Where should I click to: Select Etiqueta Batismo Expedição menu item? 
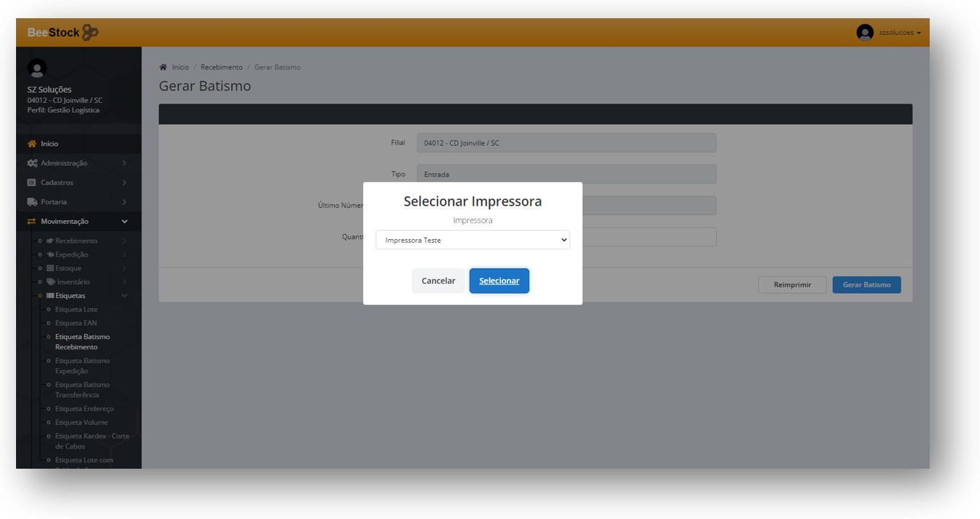point(82,366)
